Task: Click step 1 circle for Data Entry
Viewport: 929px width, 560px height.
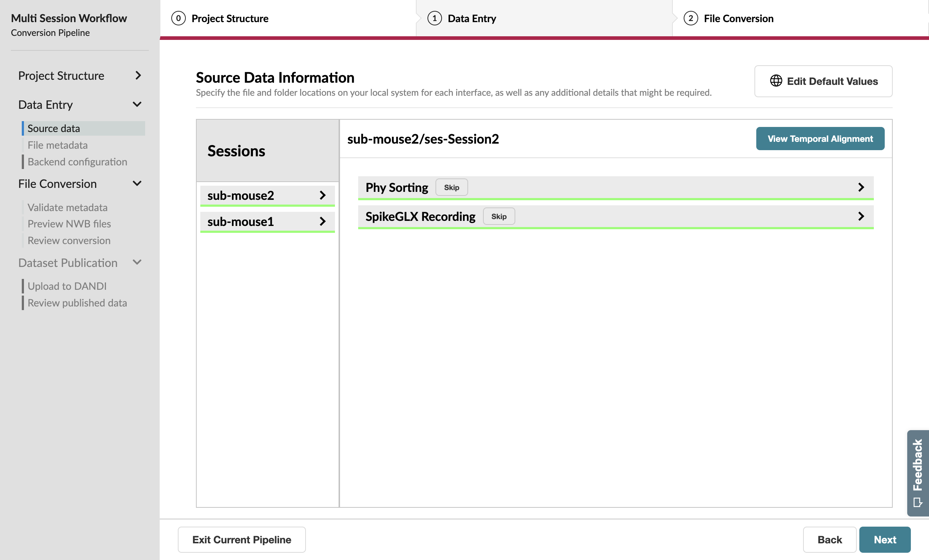Action: tap(434, 18)
